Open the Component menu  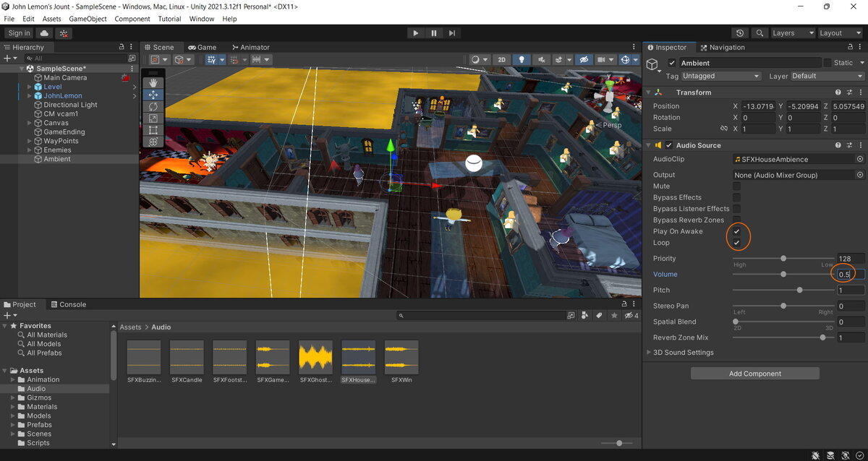click(132, 19)
